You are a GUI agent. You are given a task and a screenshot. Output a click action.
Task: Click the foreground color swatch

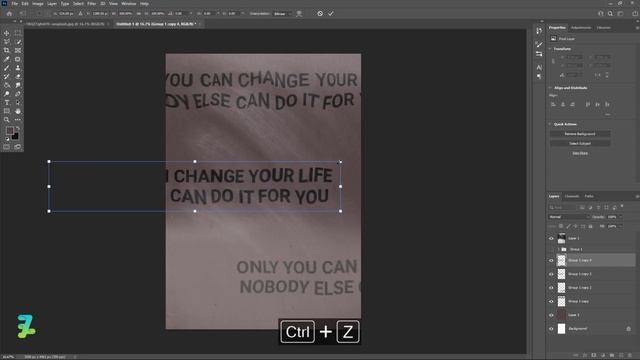tap(9, 131)
